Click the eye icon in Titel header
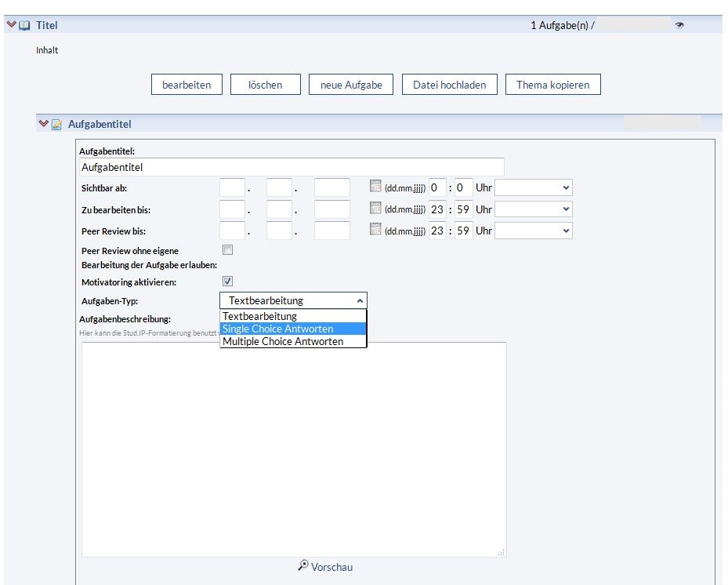This screenshot has width=728, height=585. tap(679, 26)
